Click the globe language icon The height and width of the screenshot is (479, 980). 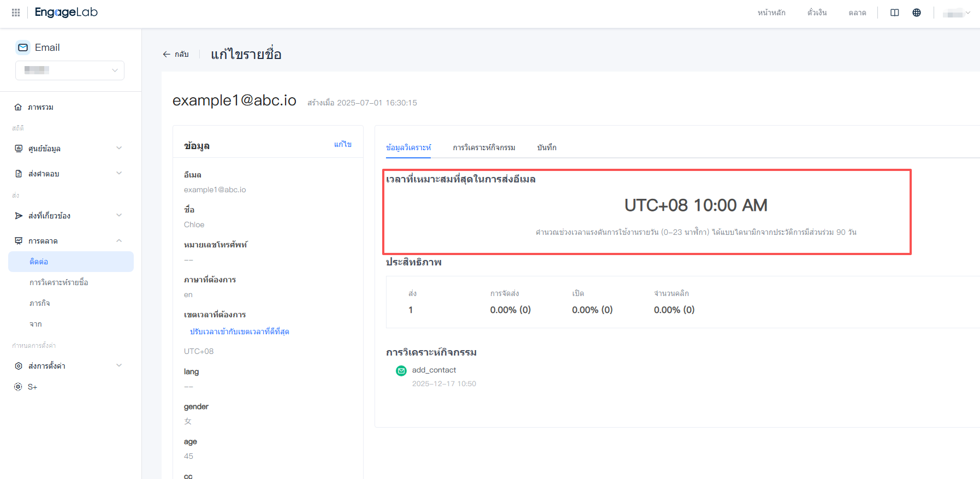916,13
